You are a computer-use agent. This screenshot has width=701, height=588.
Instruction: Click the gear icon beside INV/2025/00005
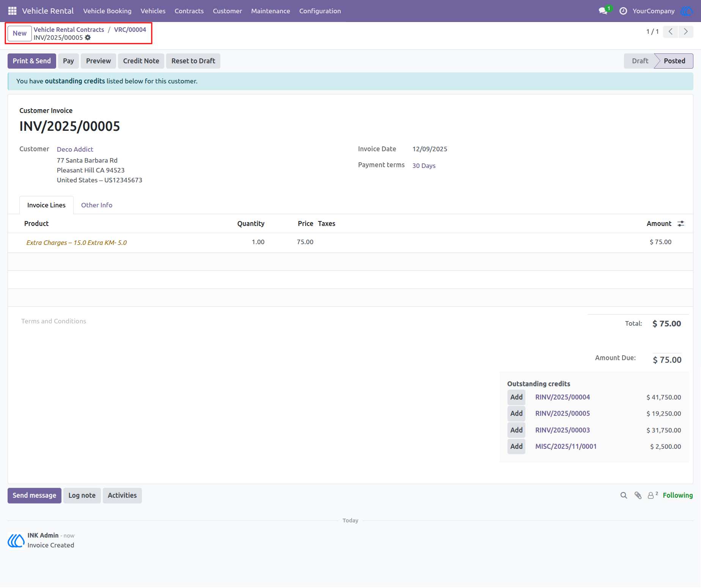coord(88,38)
